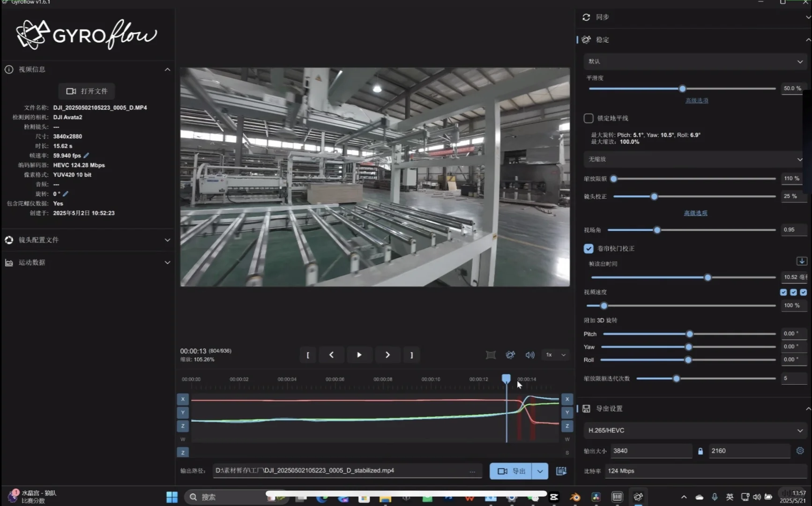The height and width of the screenshot is (506, 812).
Task: Enable the lock horizon checkbox
Action: [x=589, y=118]
